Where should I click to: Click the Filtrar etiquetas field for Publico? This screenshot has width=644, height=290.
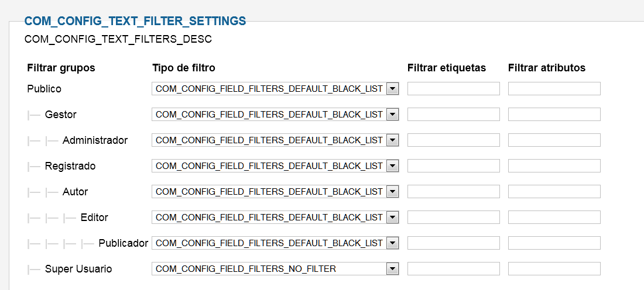(x=453, y=89)
